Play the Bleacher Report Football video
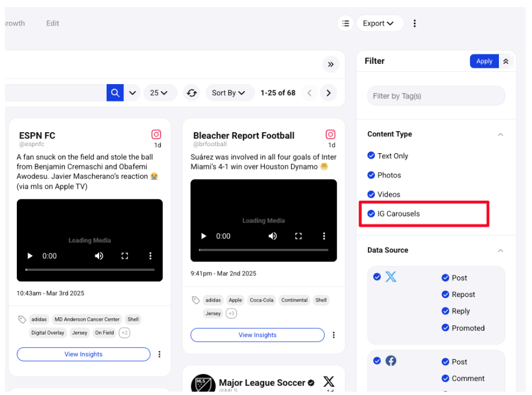532x395 pixels. (203, 236)
